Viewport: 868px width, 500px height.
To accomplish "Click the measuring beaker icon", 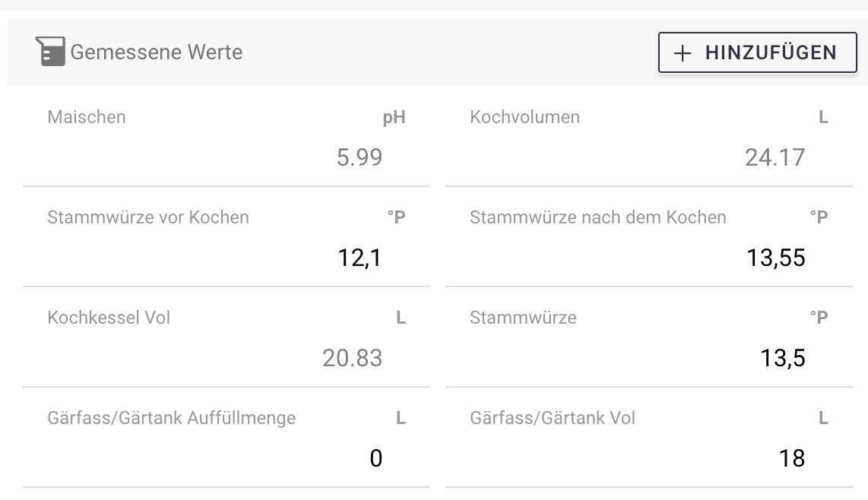I will (50, 52).
